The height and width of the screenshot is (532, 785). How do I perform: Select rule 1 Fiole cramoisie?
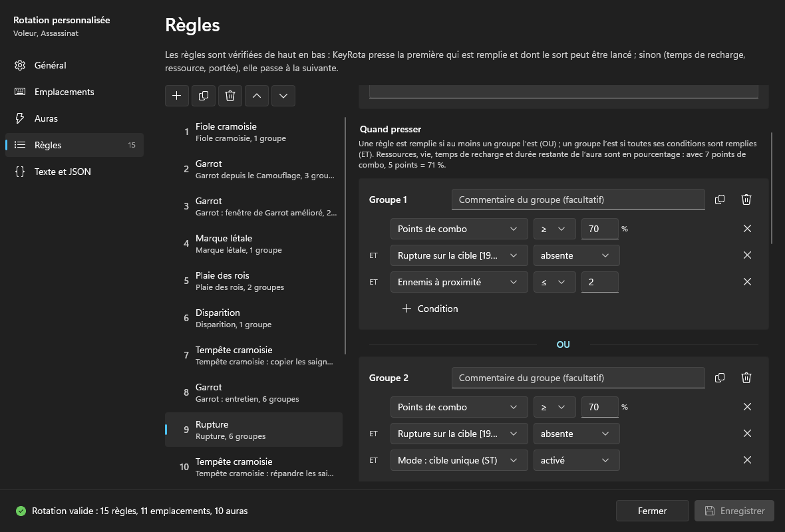coord(254,132)
